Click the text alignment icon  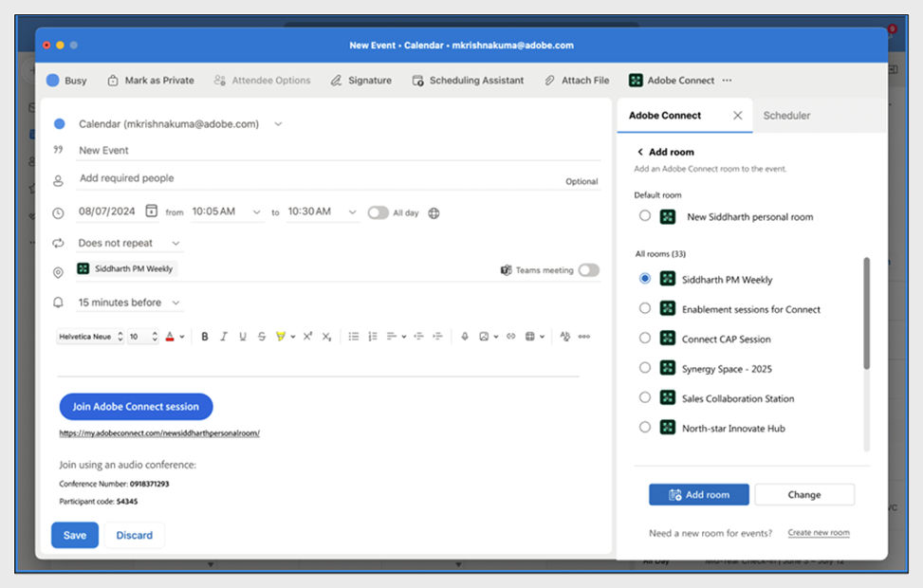click(392, 337)
